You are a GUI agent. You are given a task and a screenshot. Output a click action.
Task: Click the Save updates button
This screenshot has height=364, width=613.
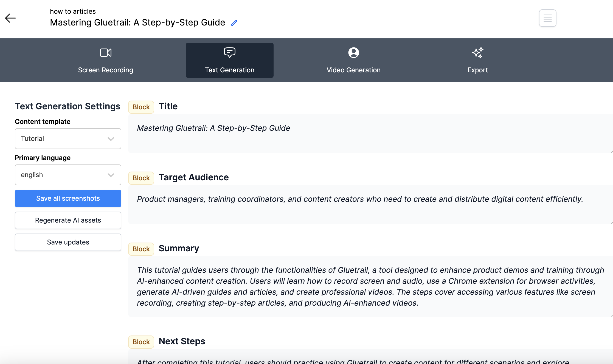click(68, 242)
